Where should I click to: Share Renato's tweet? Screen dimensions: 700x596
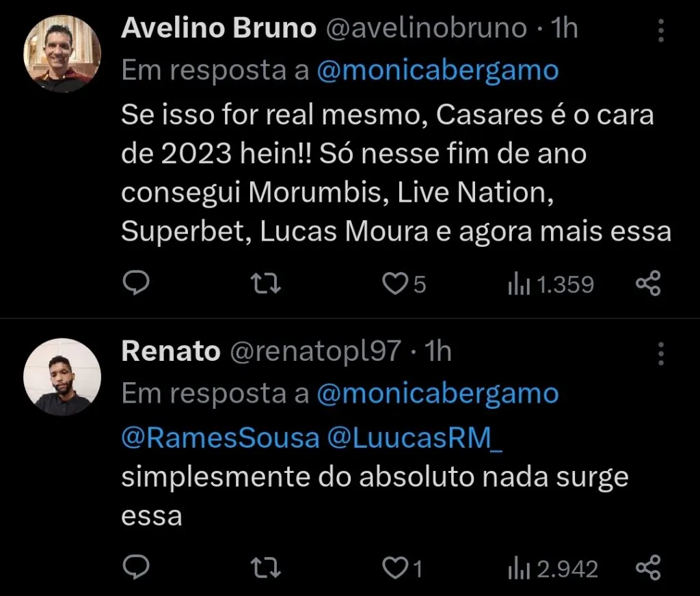648,567
